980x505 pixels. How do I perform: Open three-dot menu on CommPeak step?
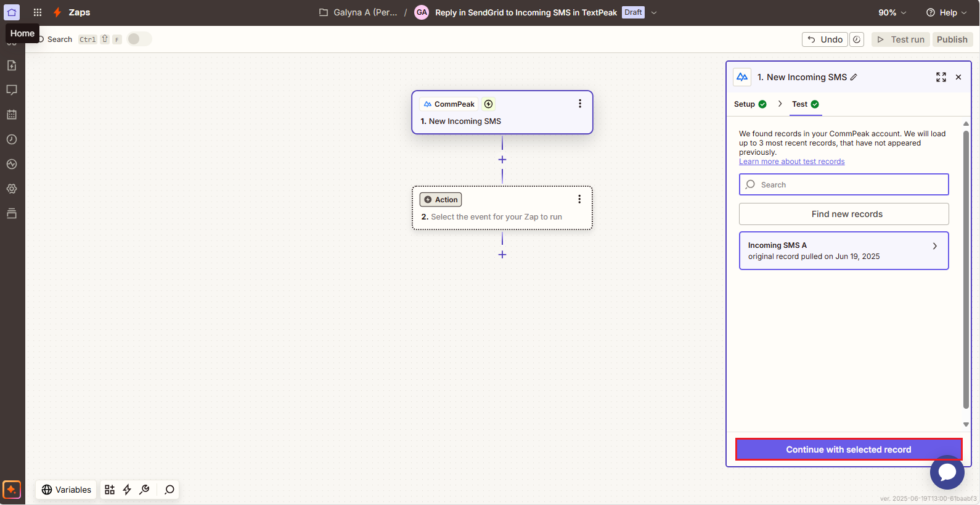coord(580,104)
